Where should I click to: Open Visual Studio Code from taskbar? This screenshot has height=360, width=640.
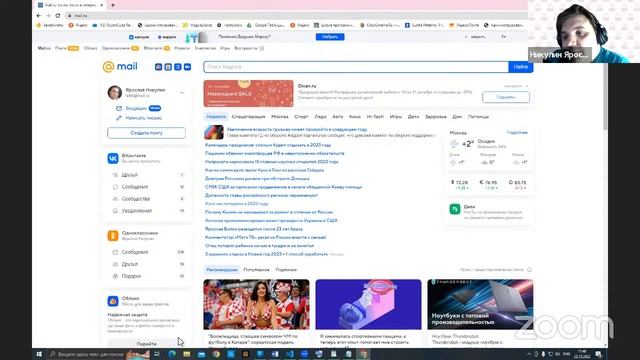coord(289,354)
